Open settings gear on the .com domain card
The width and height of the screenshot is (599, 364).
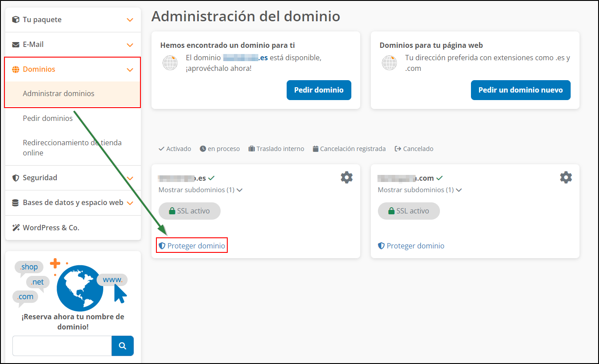tap(566, 177)
